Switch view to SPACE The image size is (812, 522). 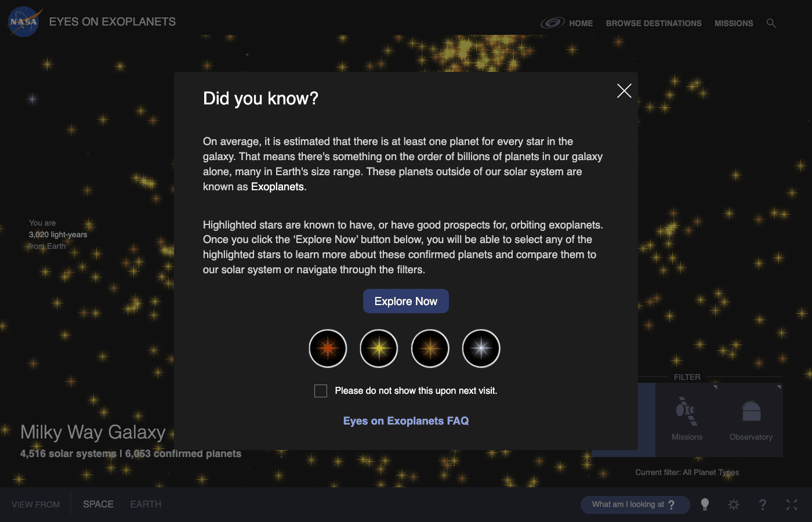pos(98,504)
